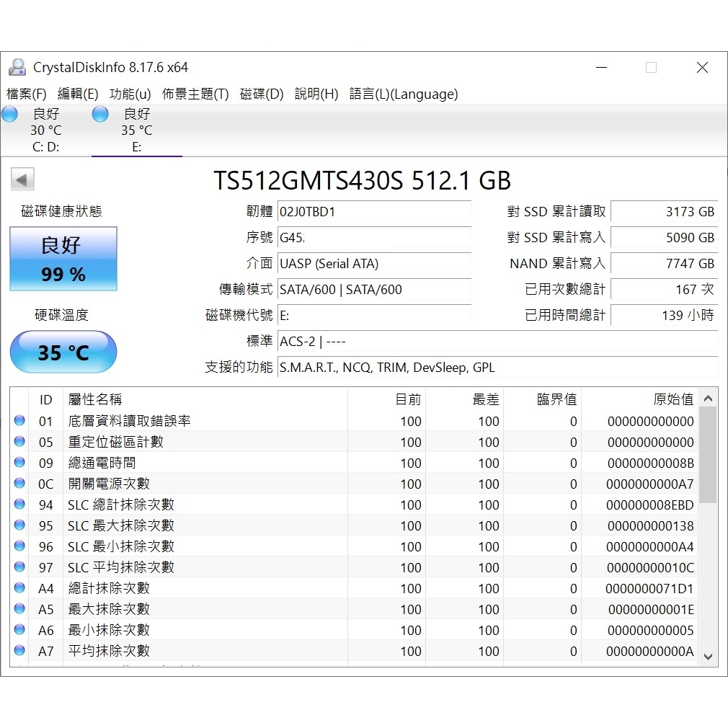Select the E: disk status orb
This screenshot has height=728, width=728.
tap(100, 114)
